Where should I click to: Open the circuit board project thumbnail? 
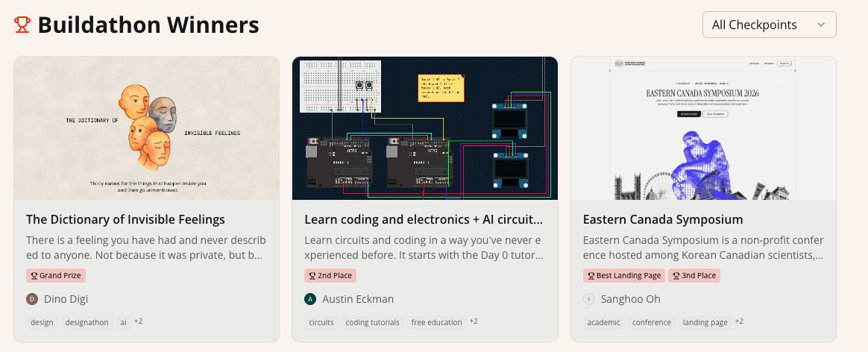424,128
